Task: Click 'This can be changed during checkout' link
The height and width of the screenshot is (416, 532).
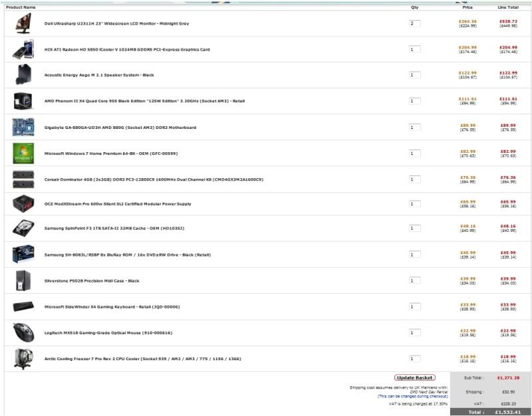Action: pos(412,396)
